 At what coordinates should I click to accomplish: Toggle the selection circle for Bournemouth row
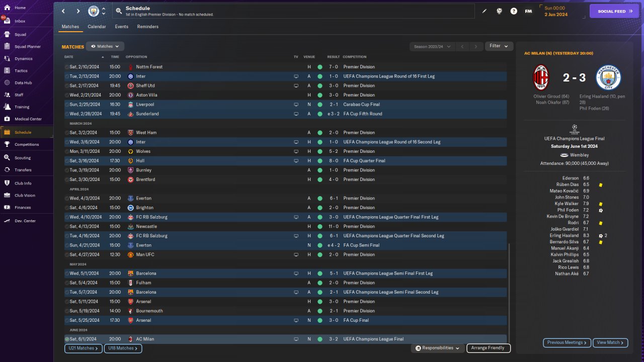(x=67, y=311)
